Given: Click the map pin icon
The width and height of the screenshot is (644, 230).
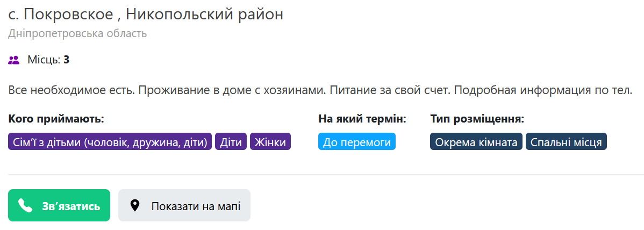Looking at the screenshot, I should pos(135,205).
